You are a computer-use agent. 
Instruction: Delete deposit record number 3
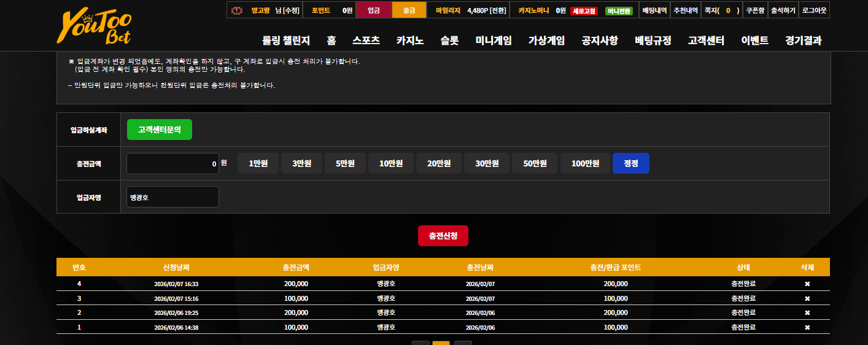807,298
